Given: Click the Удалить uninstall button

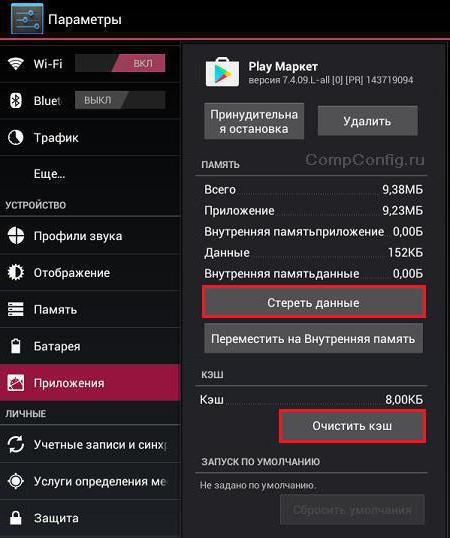Looking at the screenshot, I should pos(367,121).
